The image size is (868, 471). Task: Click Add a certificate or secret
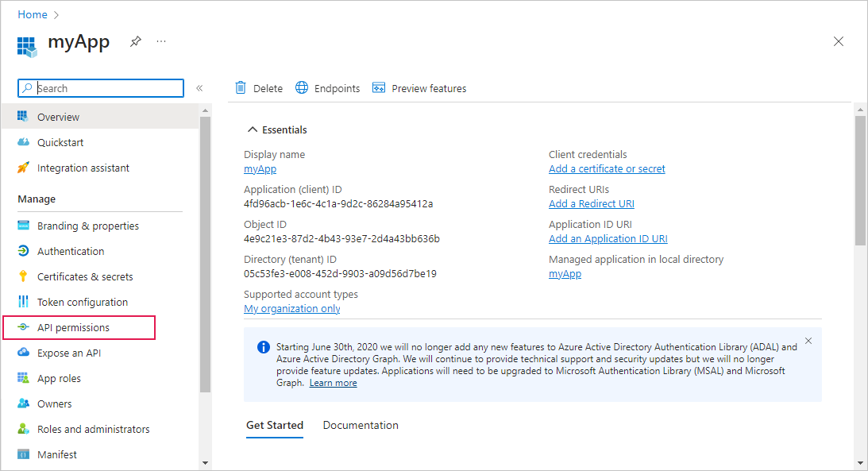tap(607, 169)
